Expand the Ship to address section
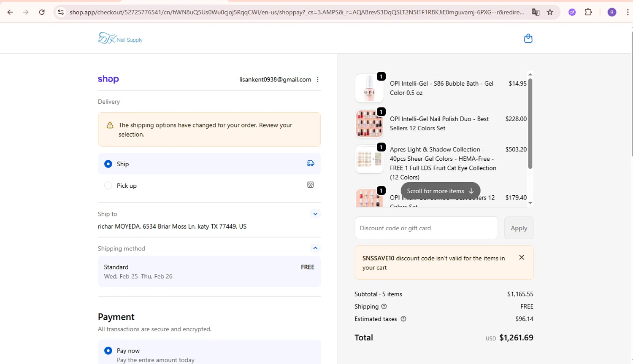The width and height of the screenshot is (633, 364). (315, 214)
